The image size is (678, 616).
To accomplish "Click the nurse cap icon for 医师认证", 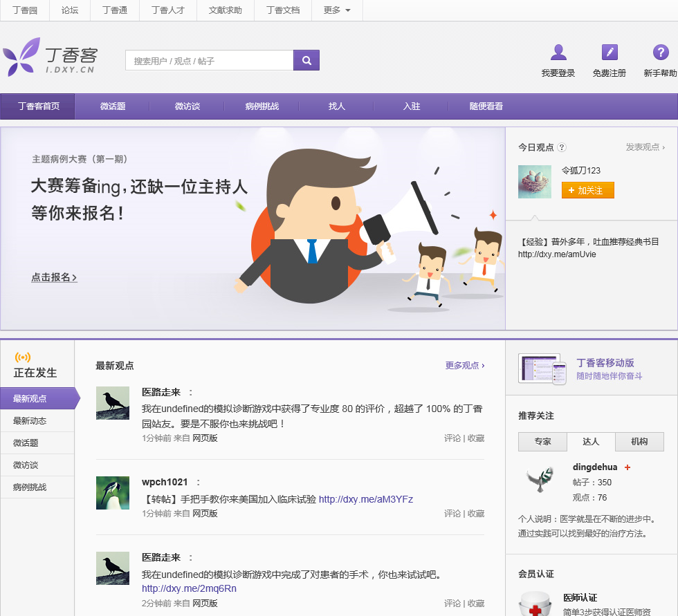I will [x=535, y=604].
